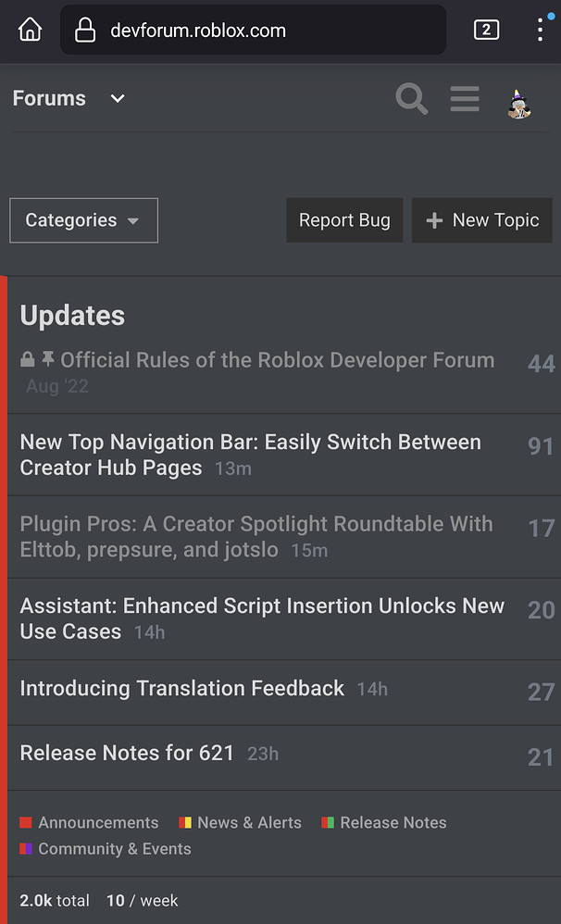Open the hamburger menu next to search
Viewport: 561px width, 924px height.
click(x=465, y=99)
